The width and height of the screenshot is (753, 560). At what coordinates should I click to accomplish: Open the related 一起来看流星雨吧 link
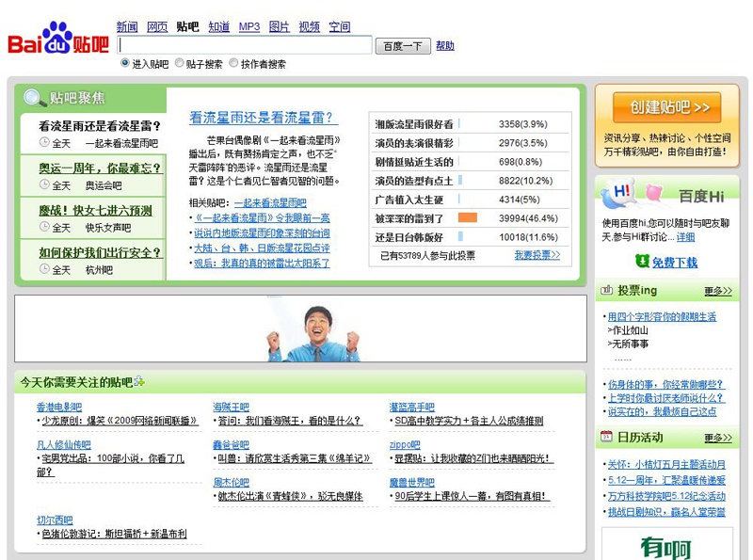(270, 203)
